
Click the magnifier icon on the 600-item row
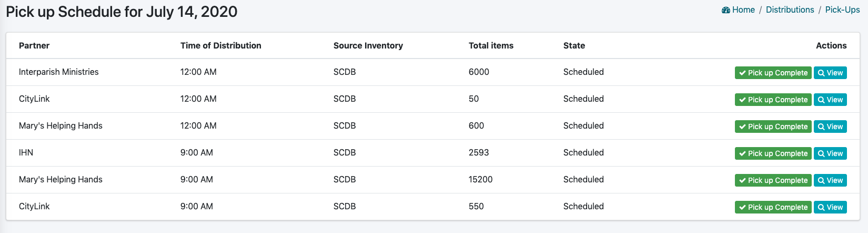(821, 127)
